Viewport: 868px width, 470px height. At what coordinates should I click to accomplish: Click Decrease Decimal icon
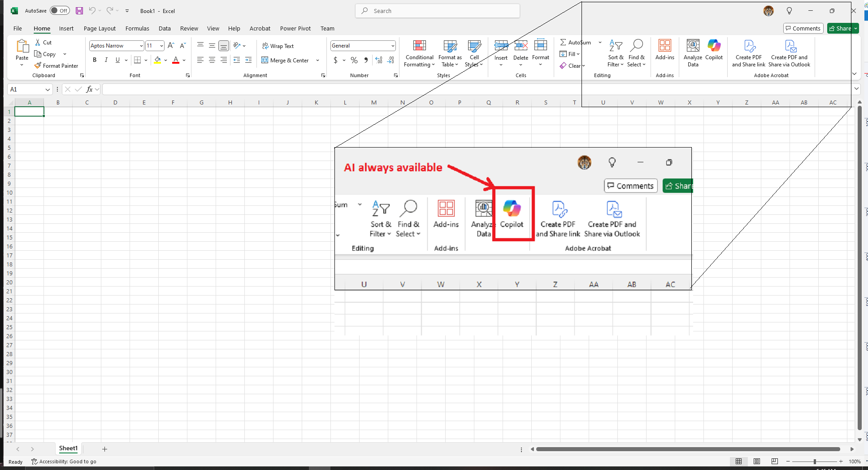coord(391,60)
